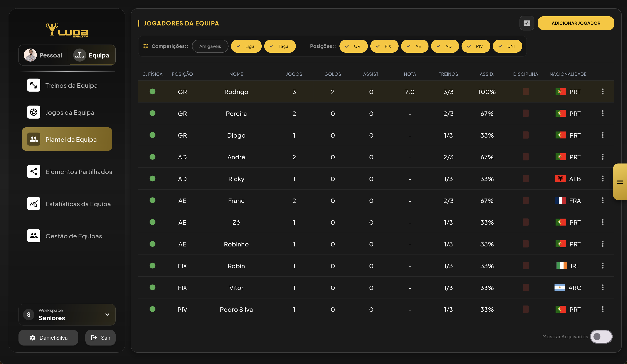Enable the Amigáveis competition filter
This screenshot has width=627, height=364.
click(x=210, y=46)
